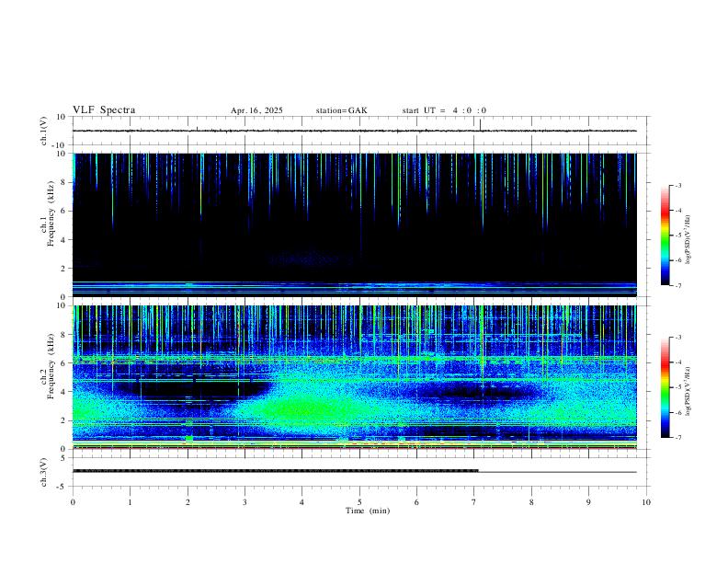Image resolution: width=728 pixels, height=563 pixels.
Task: Click the date 'Apr. 16, 2025'
Action: (256, 110)
